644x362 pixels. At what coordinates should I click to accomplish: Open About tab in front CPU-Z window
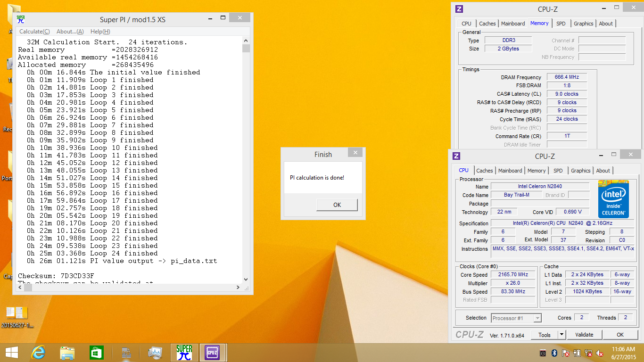pos(603,171)
